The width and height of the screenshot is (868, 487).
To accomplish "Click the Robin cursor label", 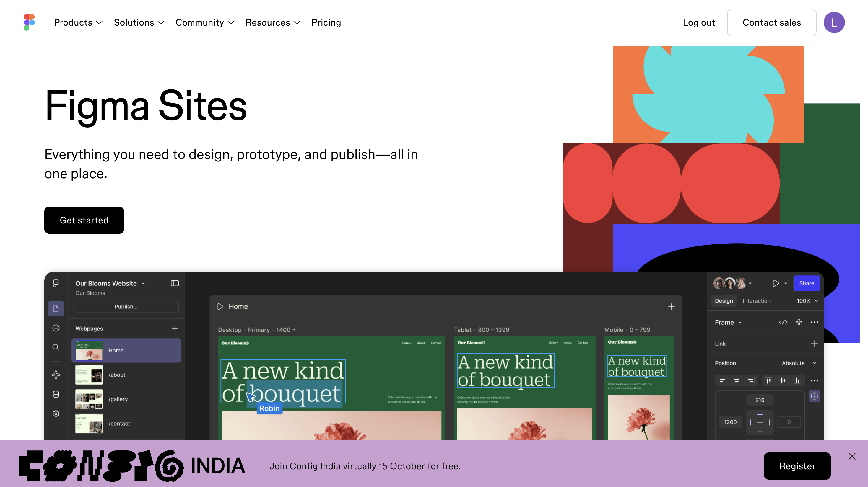I will click(x=269, y=408).
